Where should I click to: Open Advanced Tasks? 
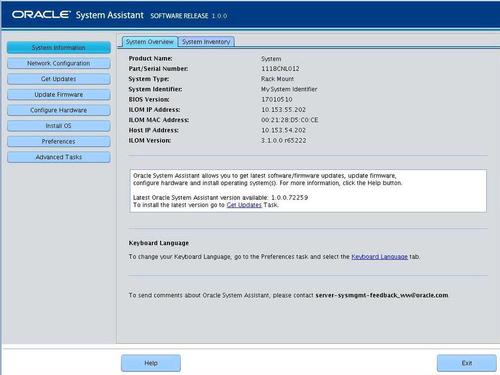[x=59, y=157]
